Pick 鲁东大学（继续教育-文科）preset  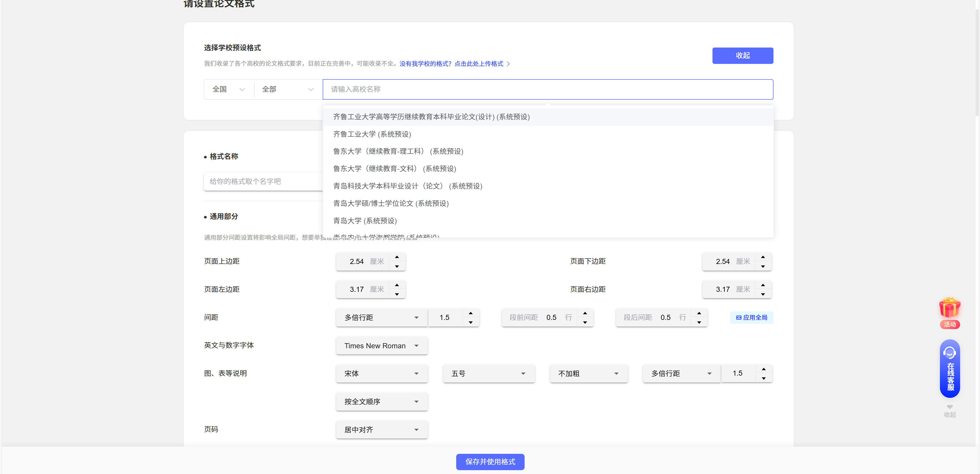pos(394,169)
